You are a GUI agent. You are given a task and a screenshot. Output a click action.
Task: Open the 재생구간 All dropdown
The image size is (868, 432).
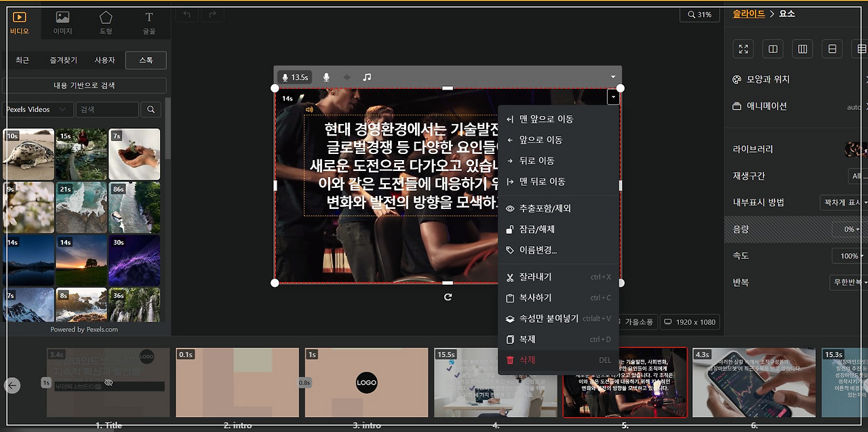click(858, 176)
